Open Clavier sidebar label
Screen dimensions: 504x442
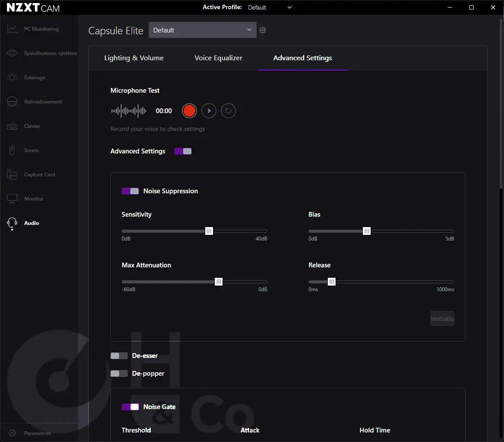click(32, 126)
